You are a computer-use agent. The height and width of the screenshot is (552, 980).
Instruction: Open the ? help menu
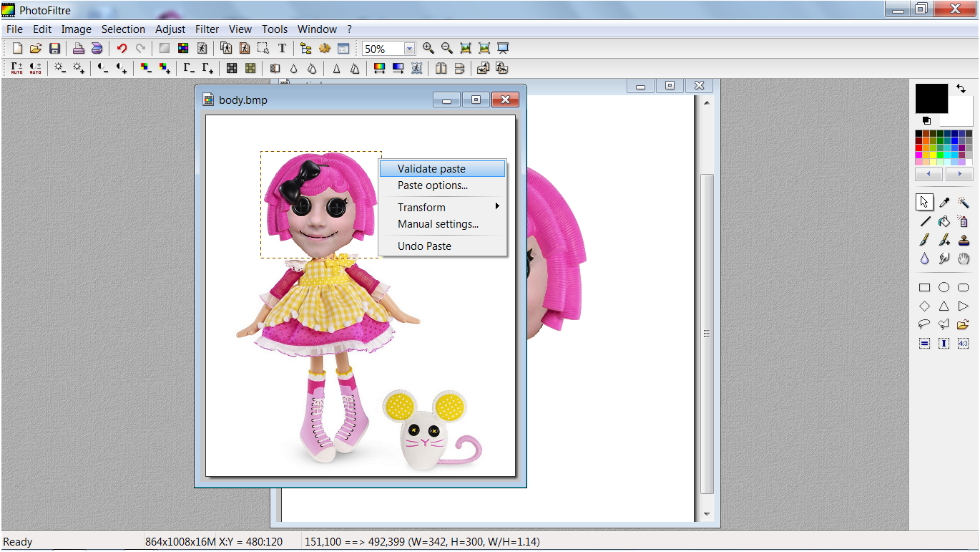349,29
